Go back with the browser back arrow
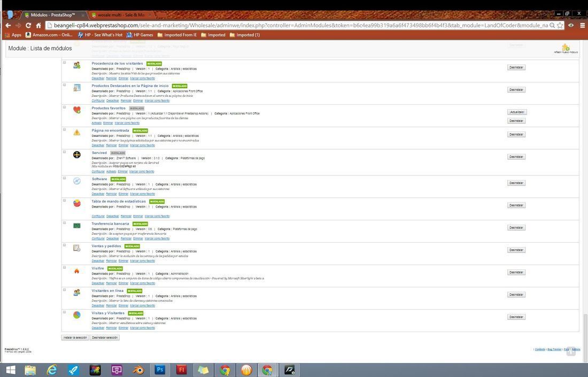 click(8, 25)
